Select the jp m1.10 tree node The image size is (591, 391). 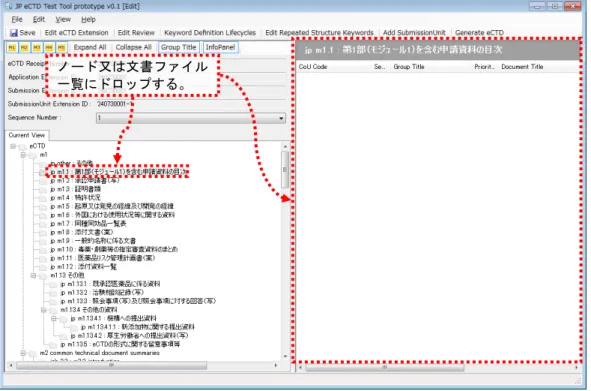(114, 250)
